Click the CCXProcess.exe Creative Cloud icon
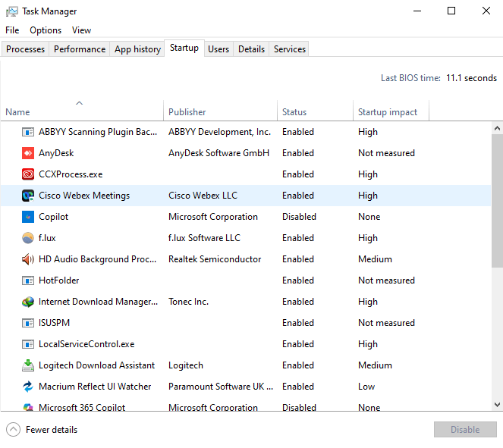Viewport: 503px width, 448px height. (28, 174)
